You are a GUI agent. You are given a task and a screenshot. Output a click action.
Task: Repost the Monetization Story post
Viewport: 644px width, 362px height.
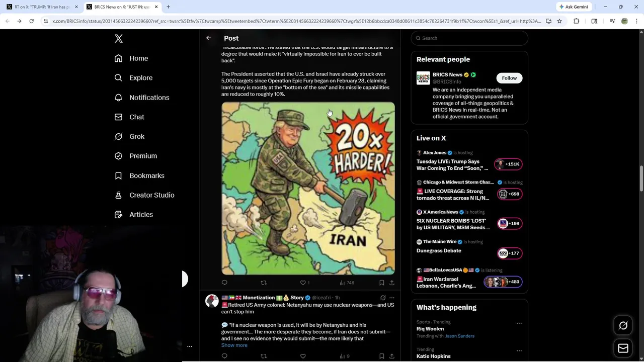264,356
